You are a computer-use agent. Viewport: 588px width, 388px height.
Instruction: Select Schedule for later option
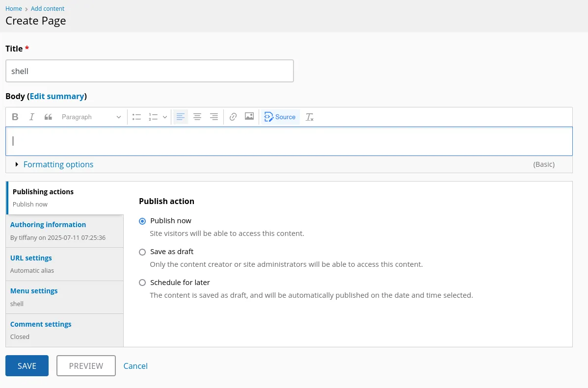click(x=142, y=283)
